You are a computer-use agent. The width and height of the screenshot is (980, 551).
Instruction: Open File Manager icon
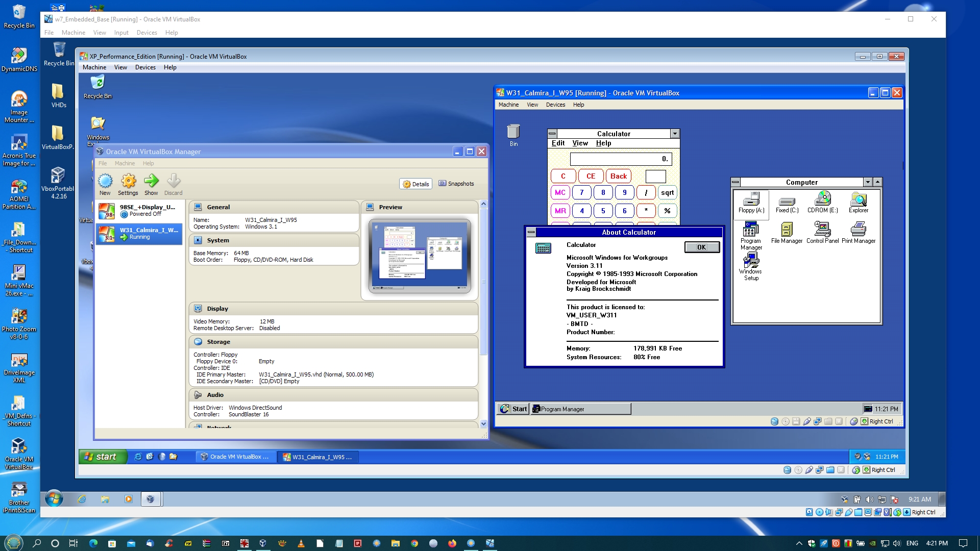[787, 233]
